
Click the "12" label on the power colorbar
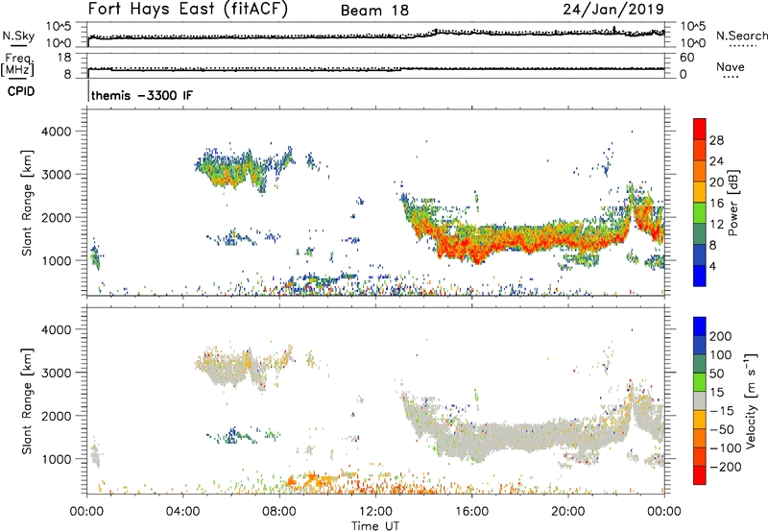716,225
